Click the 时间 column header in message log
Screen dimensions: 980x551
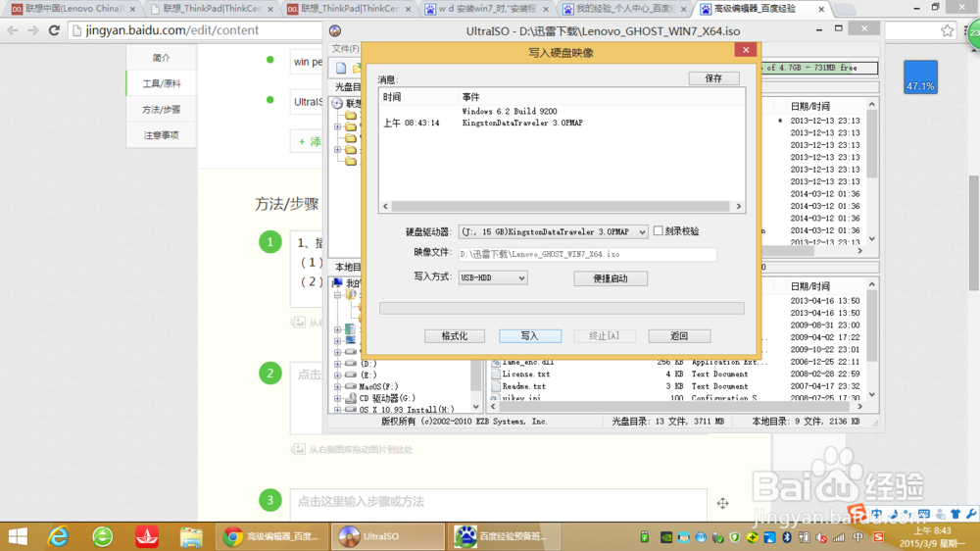coord(392,97)
